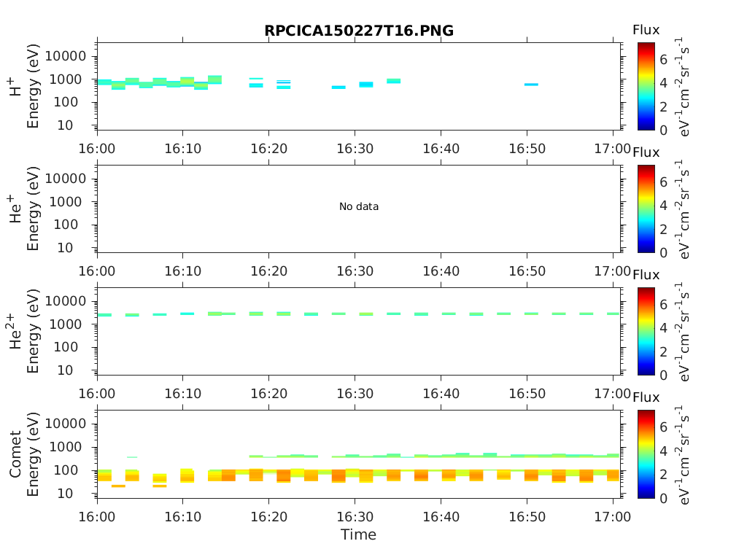Click the "No data" text in the He+ panel

pyautogui.click(x=359, y=206)
